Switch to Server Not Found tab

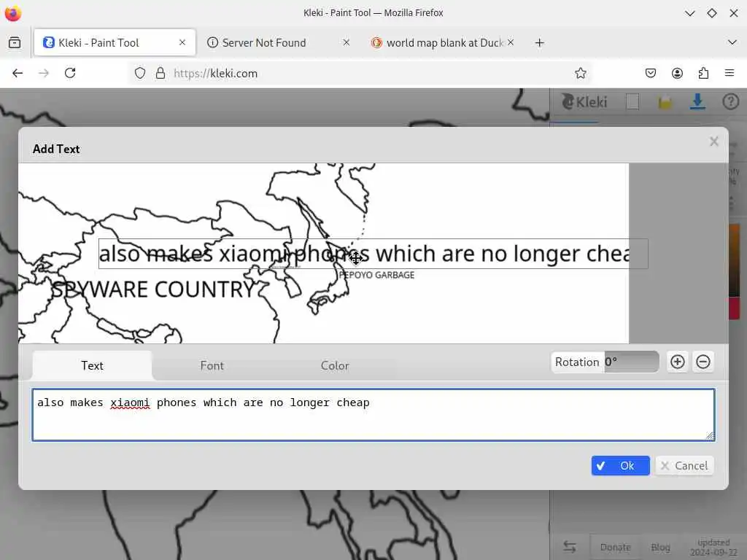point(264,43)
